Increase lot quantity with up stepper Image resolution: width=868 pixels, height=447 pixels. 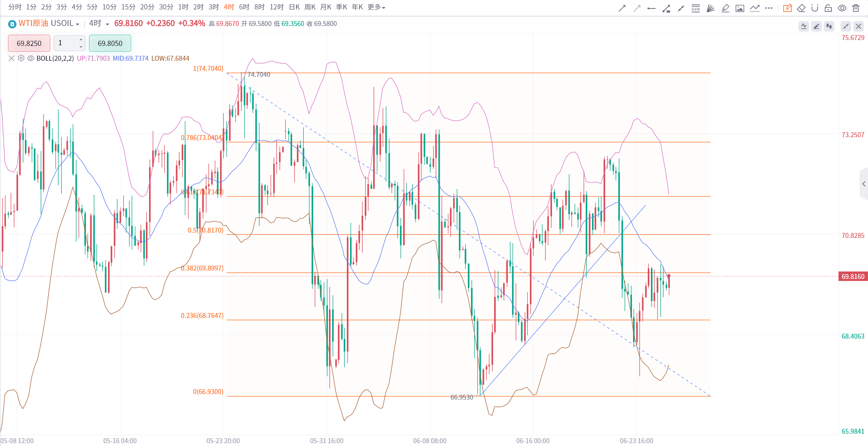(x=81, y=39)
